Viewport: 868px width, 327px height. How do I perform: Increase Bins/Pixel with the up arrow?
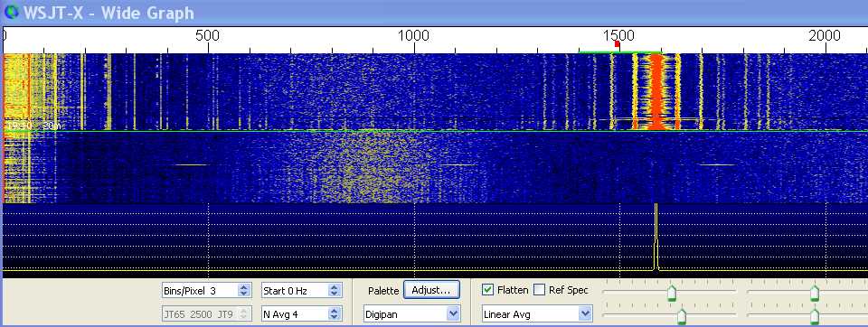pos(244,287)
